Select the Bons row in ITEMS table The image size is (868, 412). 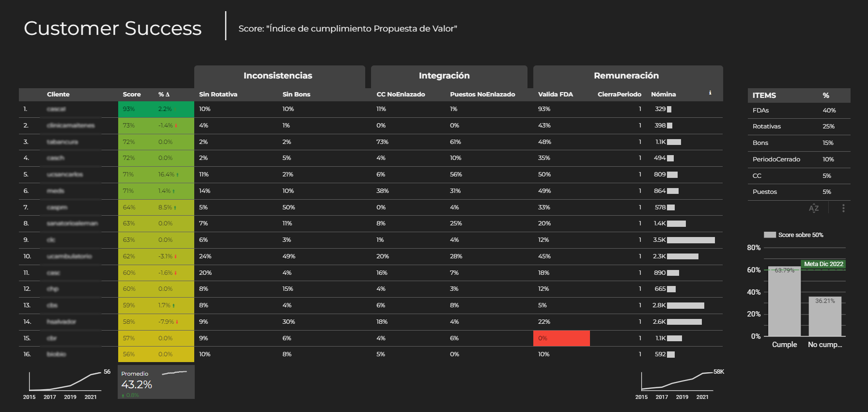[x=799, y=143]
